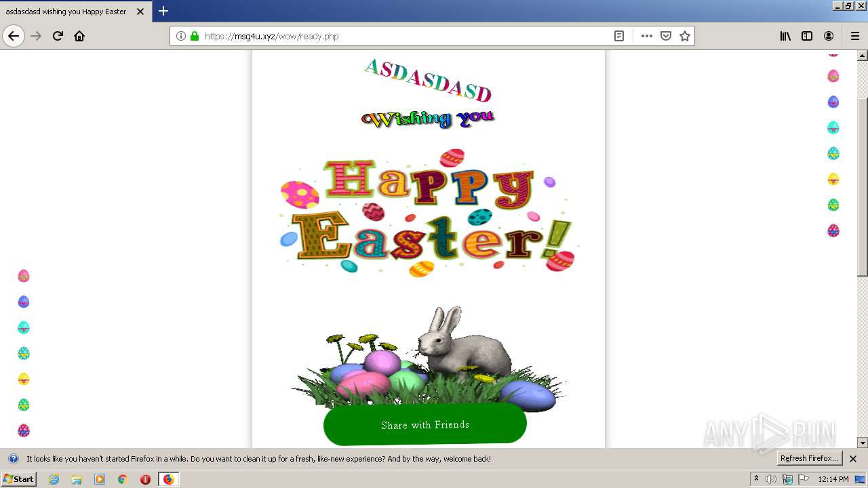Open the Firefox account menu

(829, 36)
